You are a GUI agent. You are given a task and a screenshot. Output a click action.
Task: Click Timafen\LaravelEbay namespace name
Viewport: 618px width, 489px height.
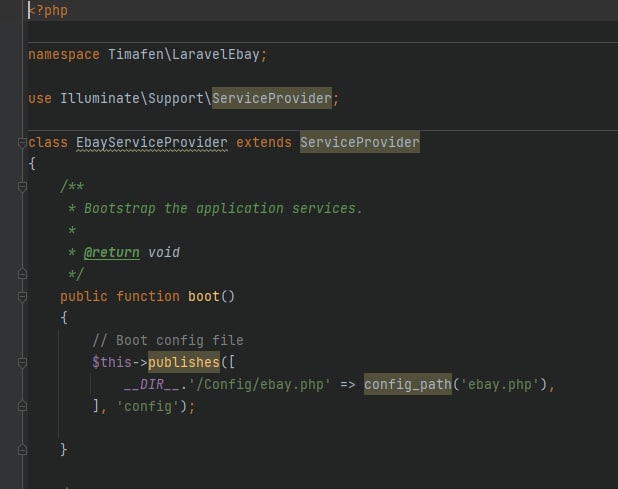(x=184, y=54)
